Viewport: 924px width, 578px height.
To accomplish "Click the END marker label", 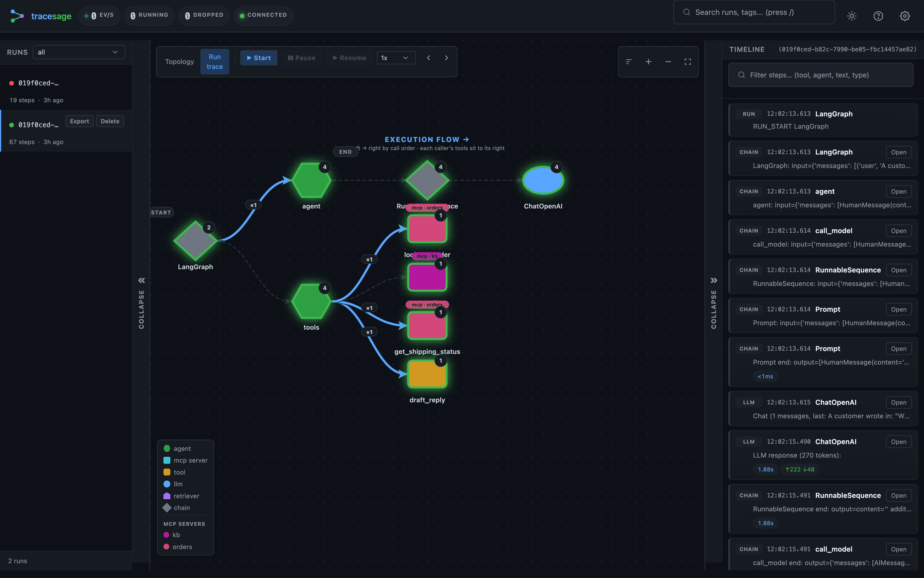I will (346, 152).
